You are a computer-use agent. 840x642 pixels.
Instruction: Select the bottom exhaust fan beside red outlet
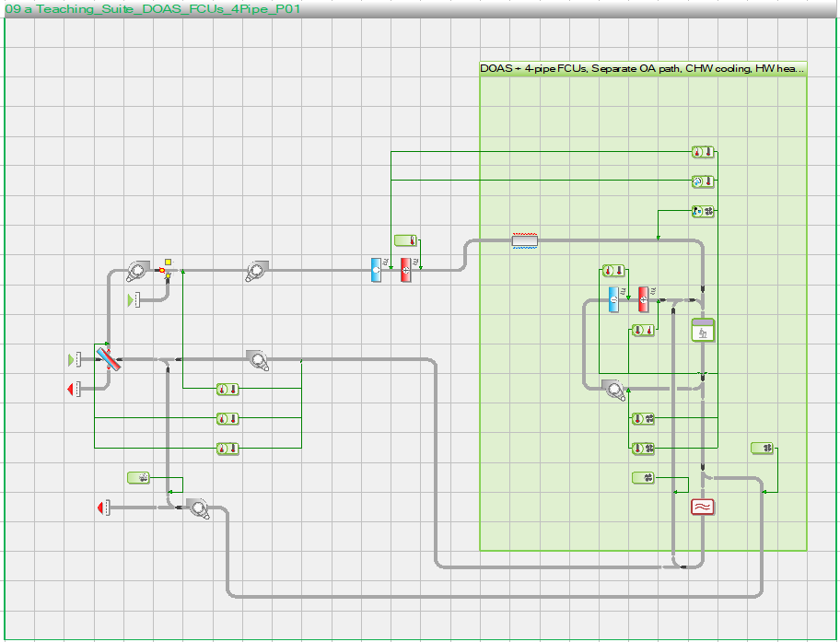[198, 508]
